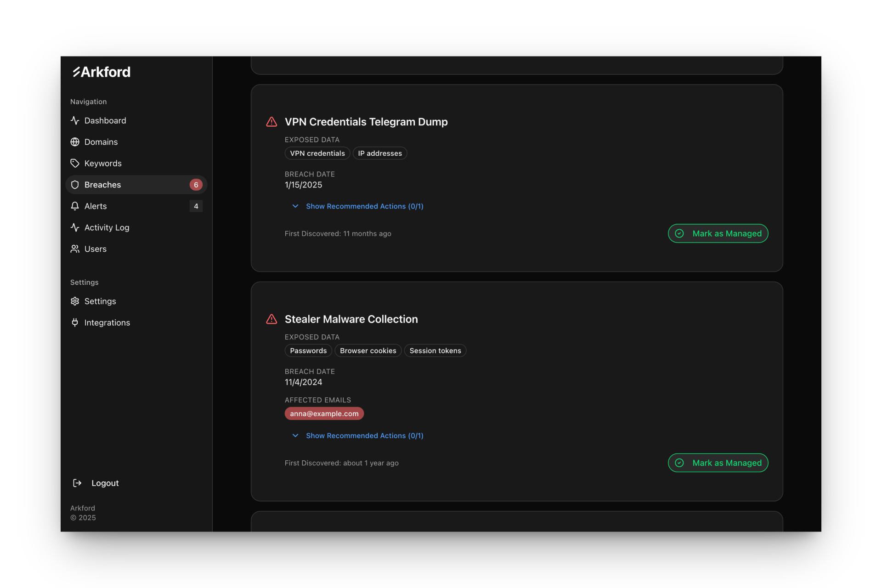Click the Integrations plug icon
The height and width of the screenshot is (588, 882).
coord(75,322)
